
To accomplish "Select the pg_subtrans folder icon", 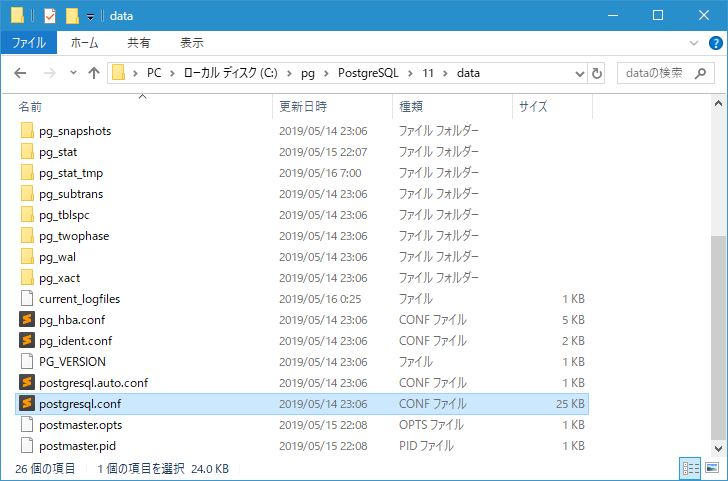I will pyautogui.click(x=27, y=193).
